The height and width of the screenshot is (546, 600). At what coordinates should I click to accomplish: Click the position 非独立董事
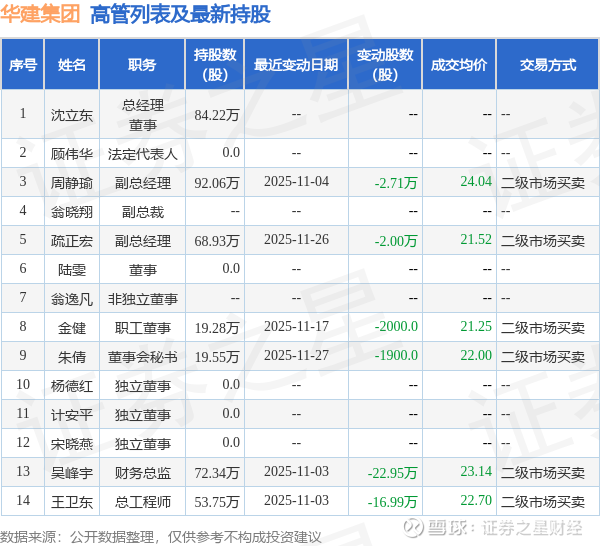coord(142,299)
